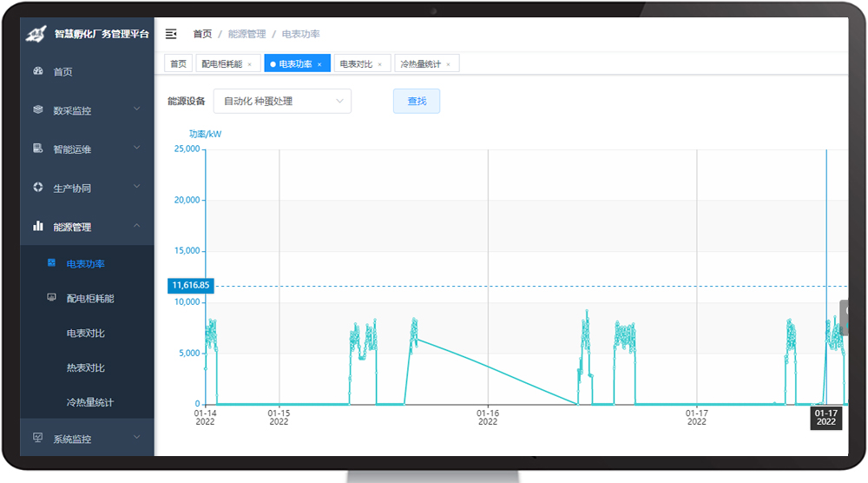Expand the 智能运维 menu chevron

(137, 148)
